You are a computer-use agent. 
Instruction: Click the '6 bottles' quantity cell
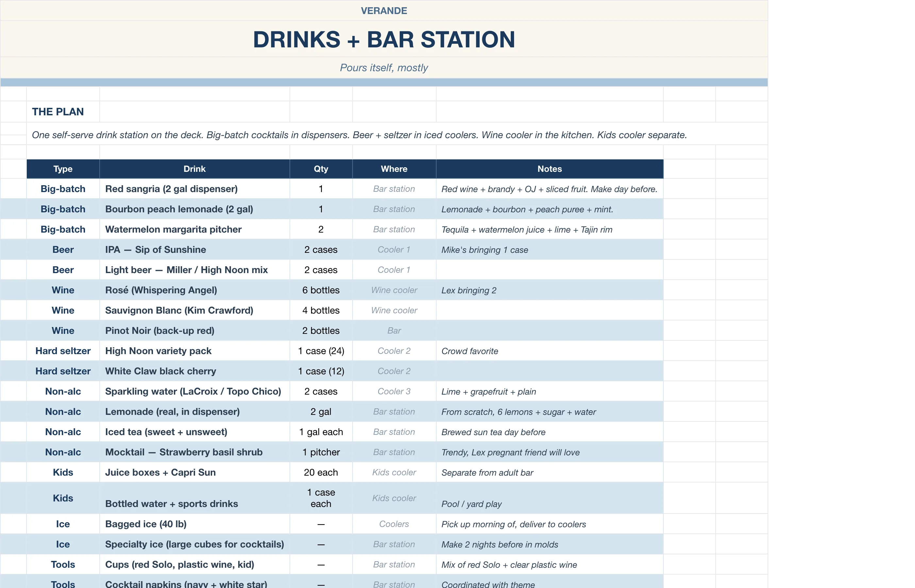click(x=321, y=290)
